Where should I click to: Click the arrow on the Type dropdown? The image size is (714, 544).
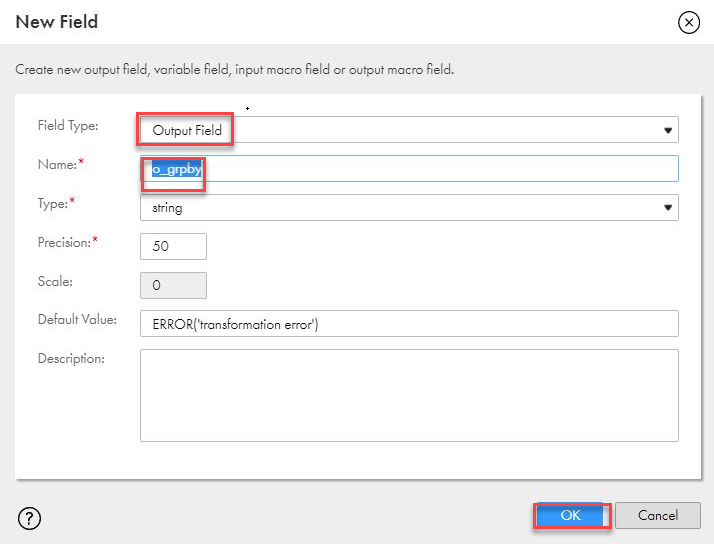click(667, 208)
